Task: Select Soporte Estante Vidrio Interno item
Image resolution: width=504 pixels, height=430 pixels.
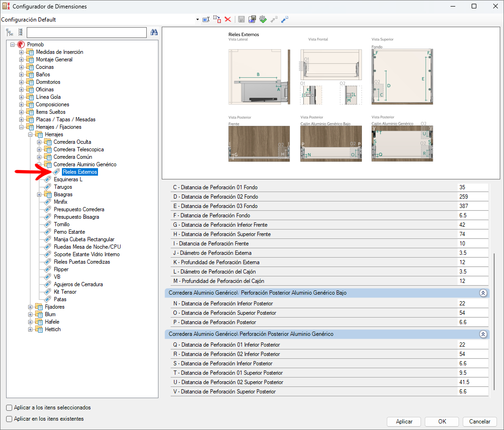Action: 87,254
